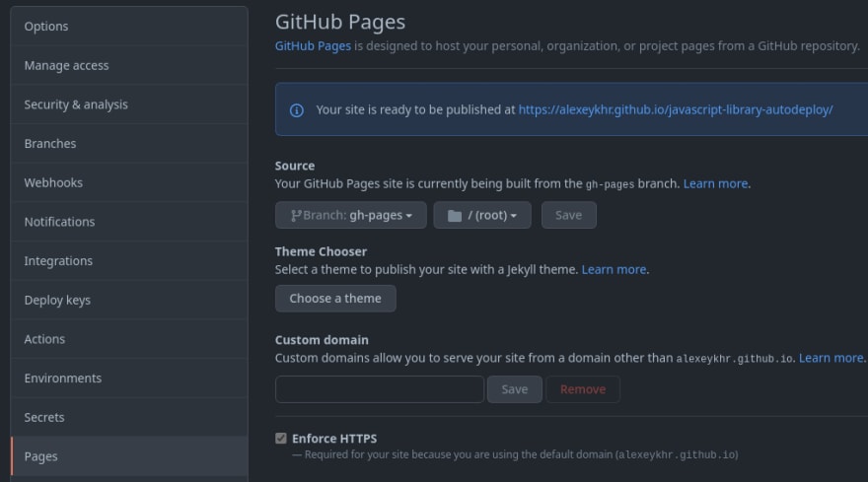Screen dimensions: 868x482
Task: Open the Branch: gh-pages dropdown
Action: pos(351,215)
